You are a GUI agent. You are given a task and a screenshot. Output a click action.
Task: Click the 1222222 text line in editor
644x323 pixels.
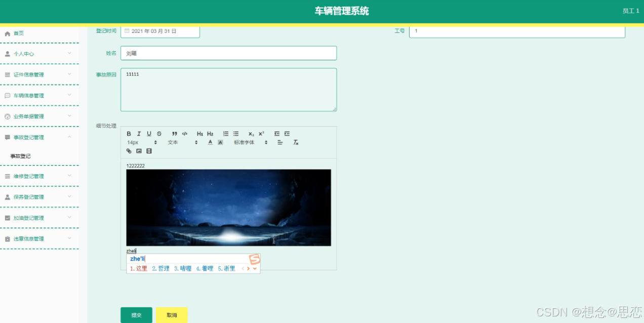click(x=135, y=166)
